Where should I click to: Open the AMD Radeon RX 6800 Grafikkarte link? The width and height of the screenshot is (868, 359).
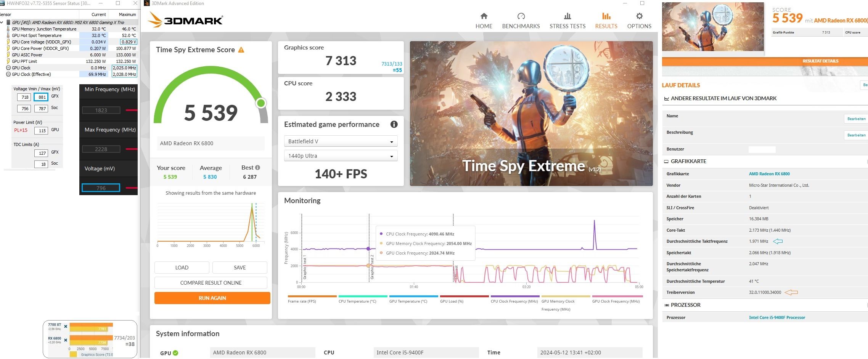click(x=769, y=174)
